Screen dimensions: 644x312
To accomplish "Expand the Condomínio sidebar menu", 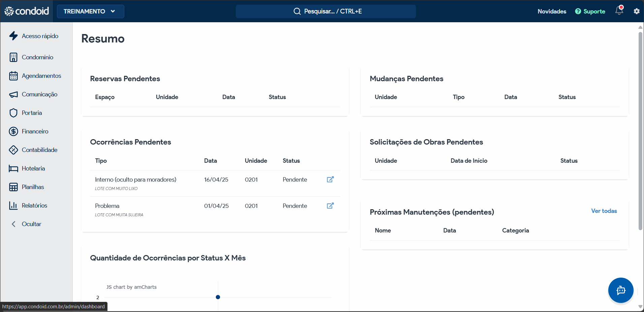I will (37, 57).
